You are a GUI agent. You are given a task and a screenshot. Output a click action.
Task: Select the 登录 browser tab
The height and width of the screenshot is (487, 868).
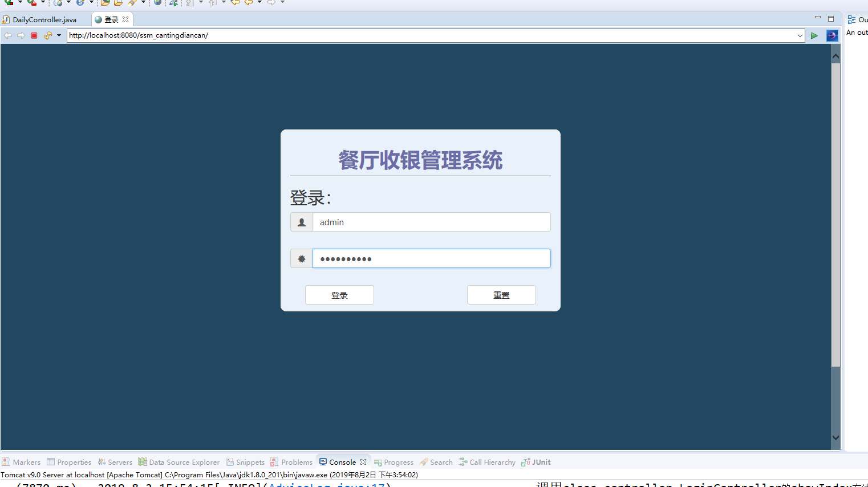tap(111, 19)
